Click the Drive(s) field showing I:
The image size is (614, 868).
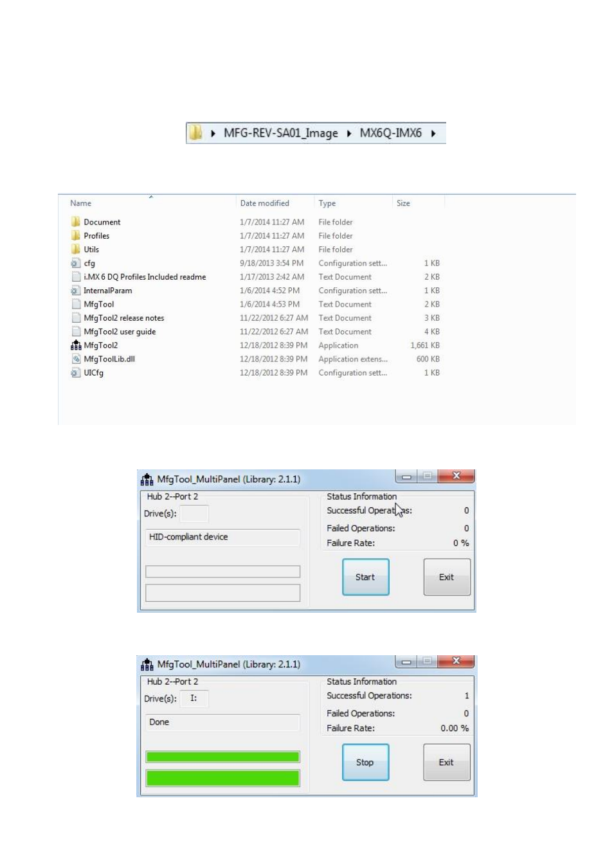pyautogui.click(x=194, y=699)
